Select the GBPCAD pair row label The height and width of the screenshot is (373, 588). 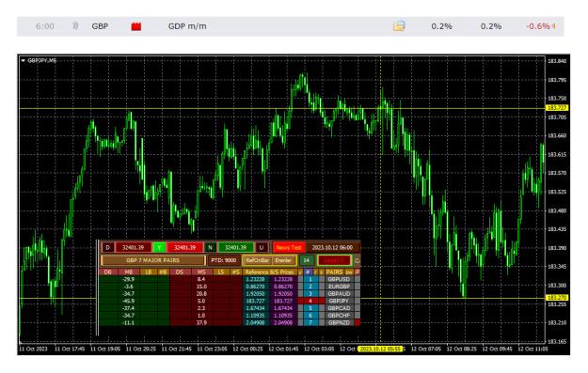[339, 308]
